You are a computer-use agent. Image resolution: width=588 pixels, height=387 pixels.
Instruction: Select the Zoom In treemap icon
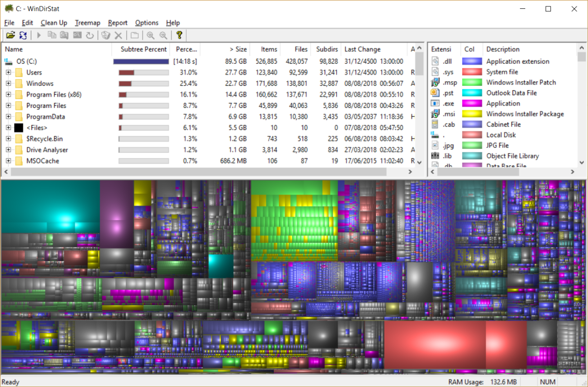pos(150,35)
